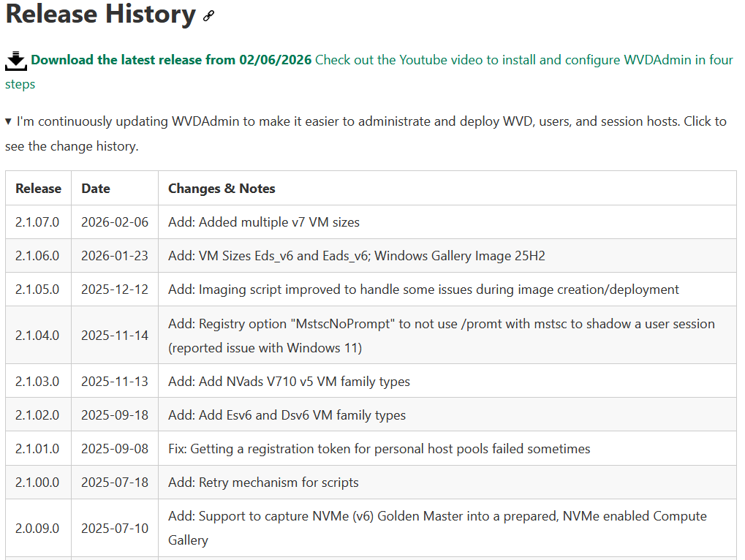This screenshot has height=560, width=745.
Task: Click the Release column header
Action: pyautogui.click(x=38, y=189)
